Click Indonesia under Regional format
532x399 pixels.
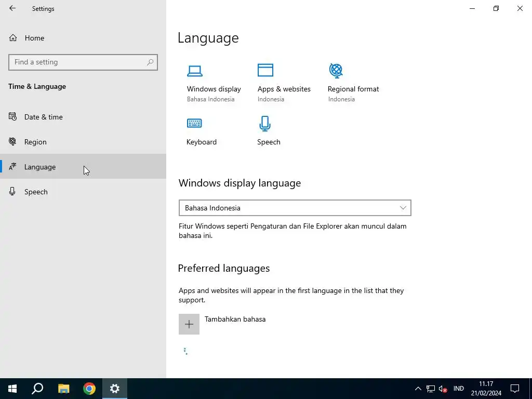point(341,99)
